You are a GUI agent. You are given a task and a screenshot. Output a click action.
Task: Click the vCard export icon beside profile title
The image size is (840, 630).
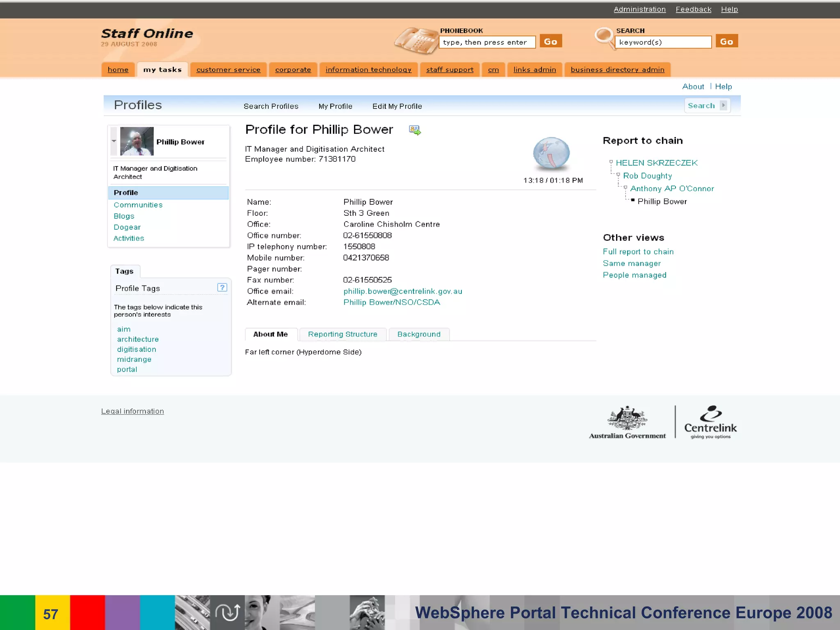point(415,130)
